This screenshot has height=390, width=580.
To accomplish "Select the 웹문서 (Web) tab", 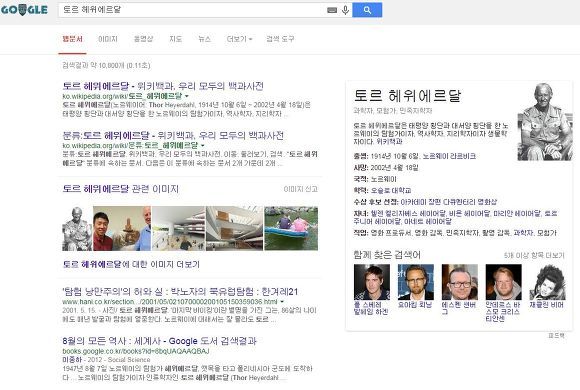I will (72, 39).
